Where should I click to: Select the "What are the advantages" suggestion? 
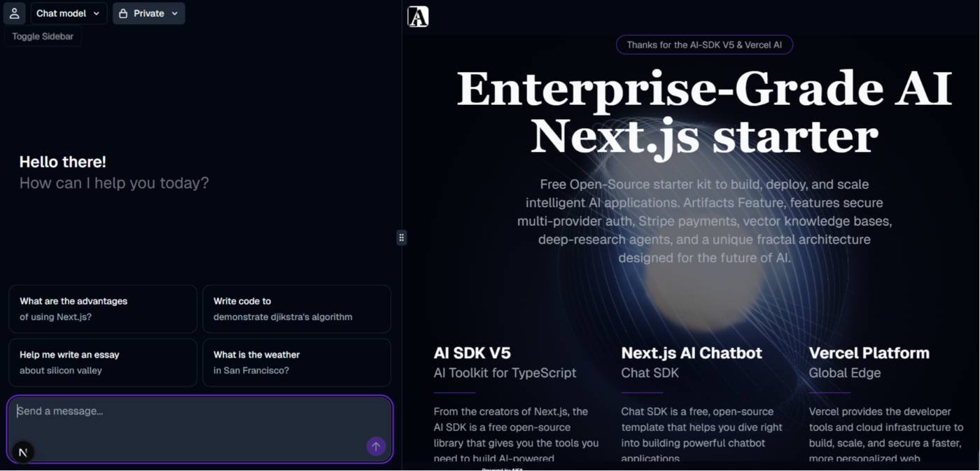click(x=103, y=309)
